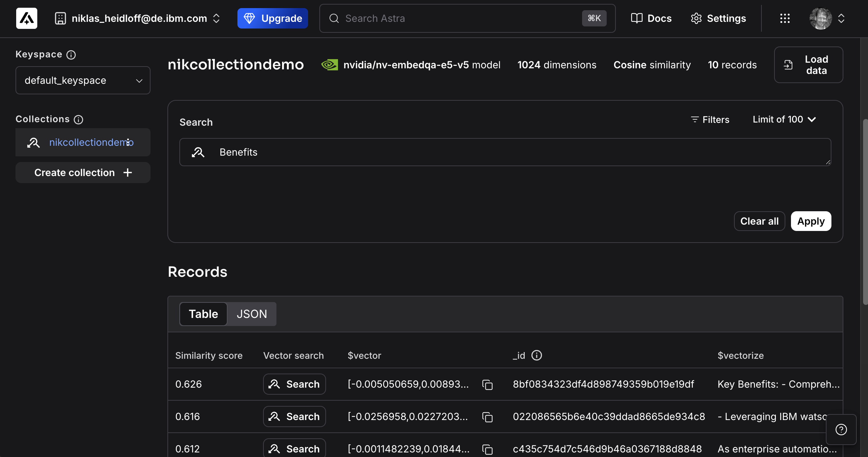Open the apps grid menu icon
Screen dimensions: 868x457
click(785, 18)
